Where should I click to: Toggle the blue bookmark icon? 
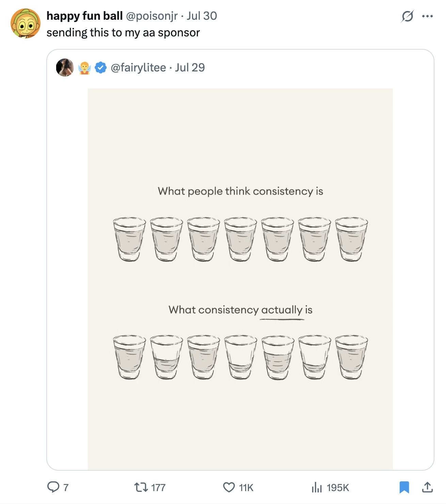[x=404, y=487]
